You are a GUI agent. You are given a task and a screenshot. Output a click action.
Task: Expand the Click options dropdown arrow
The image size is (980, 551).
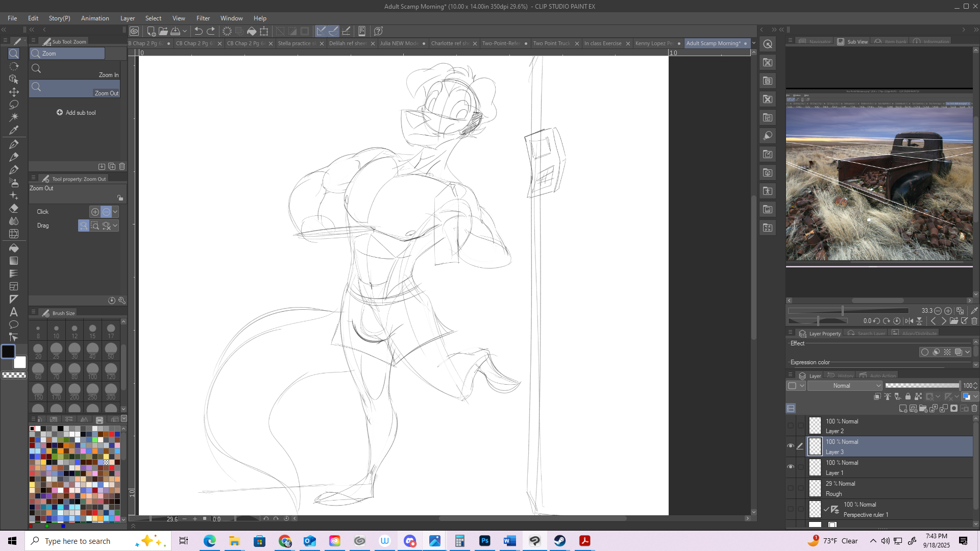point(115,212)
